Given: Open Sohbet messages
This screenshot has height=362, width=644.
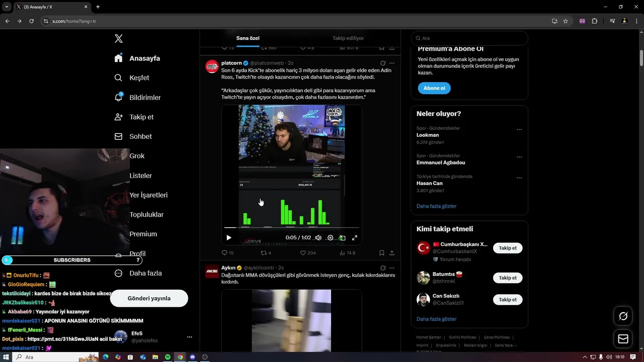Looking at the screenshot, I should (x=133, y=136).
